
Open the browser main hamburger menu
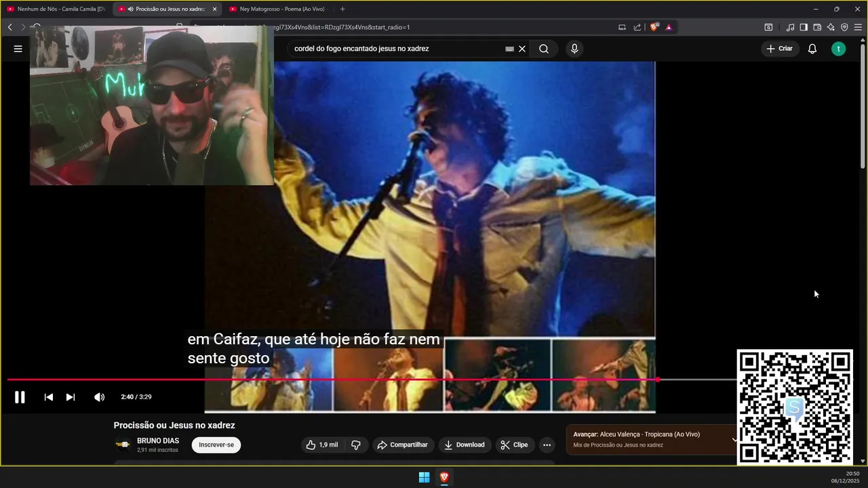pyautogui.click(x=858, y=27)
